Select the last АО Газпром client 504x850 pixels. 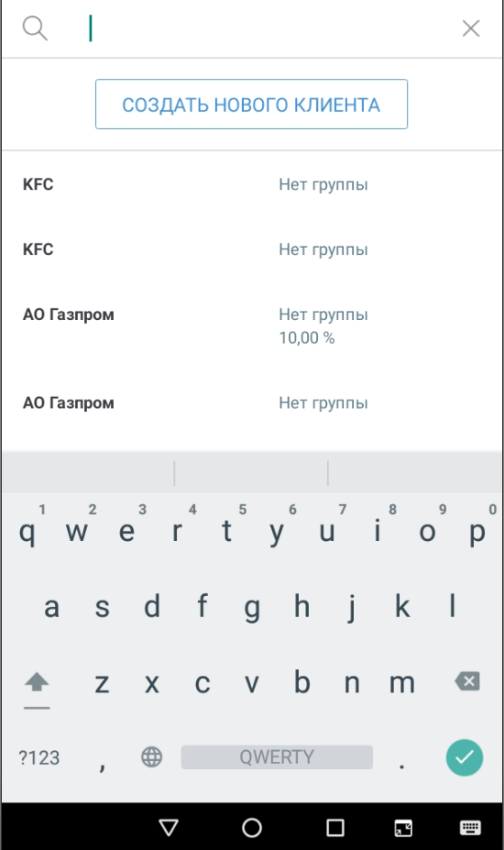tap(251, 403)
